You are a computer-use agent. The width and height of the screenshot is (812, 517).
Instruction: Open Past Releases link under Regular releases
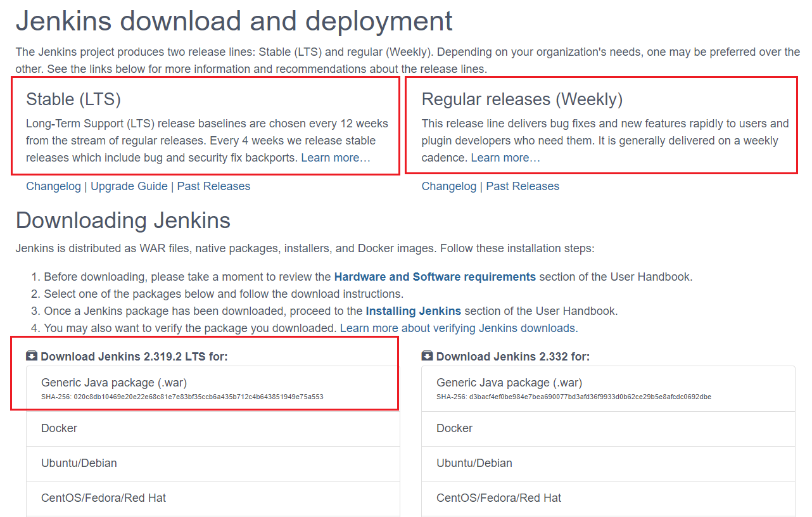(523, 186)
